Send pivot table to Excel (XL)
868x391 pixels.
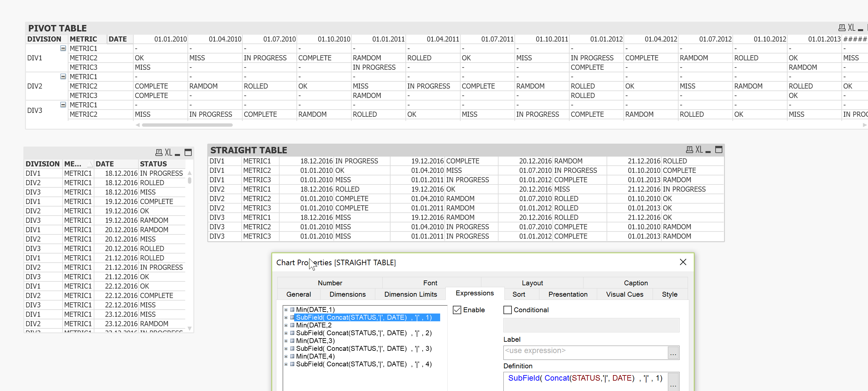point(851,28)
